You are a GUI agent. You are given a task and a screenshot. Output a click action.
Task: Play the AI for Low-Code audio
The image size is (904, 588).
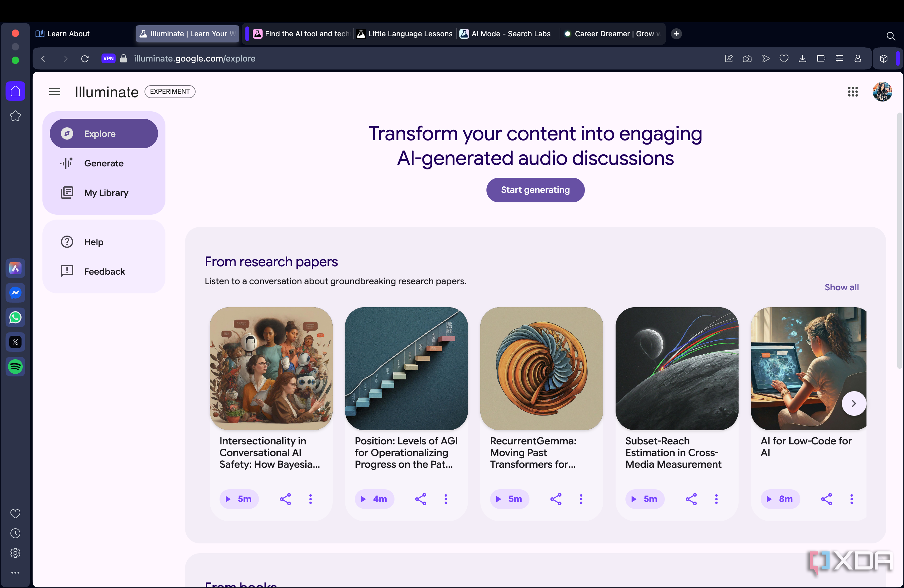coord(780,499)
